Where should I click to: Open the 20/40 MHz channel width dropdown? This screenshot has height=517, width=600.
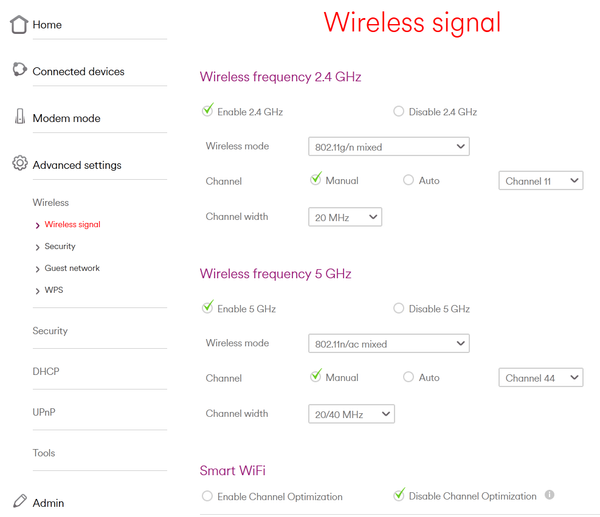coord(351,413)
